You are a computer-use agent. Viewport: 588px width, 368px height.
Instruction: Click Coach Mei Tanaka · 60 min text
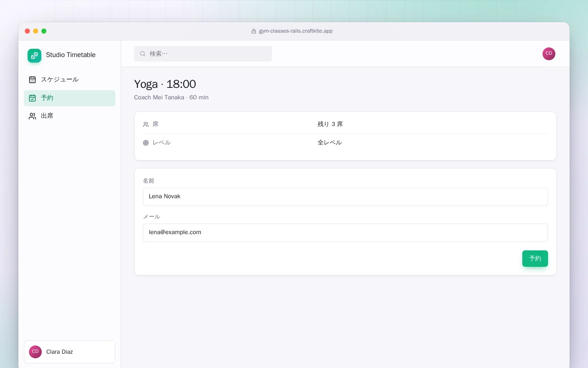[171, 98]
